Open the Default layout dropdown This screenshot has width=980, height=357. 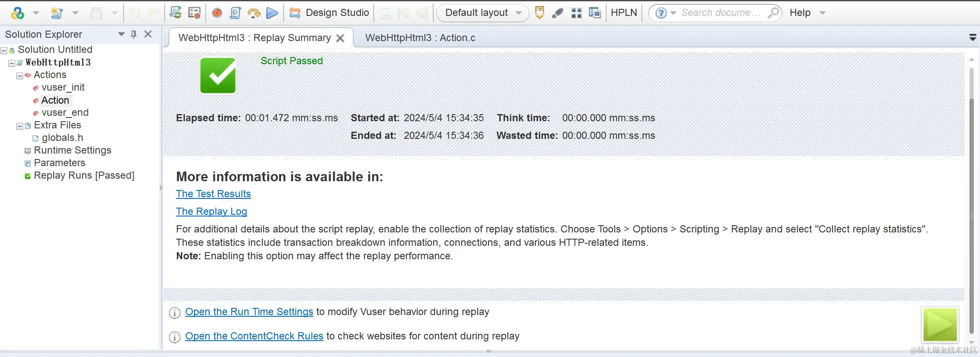pos(483,13)
